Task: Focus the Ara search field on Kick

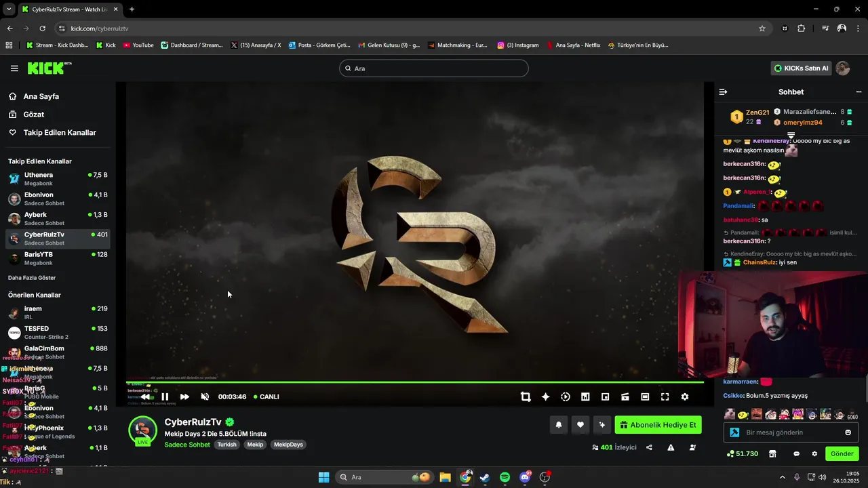Action: pos(434,68)
